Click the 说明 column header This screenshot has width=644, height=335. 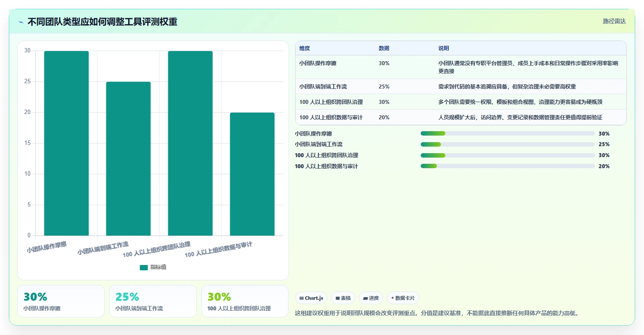[444, 48]
